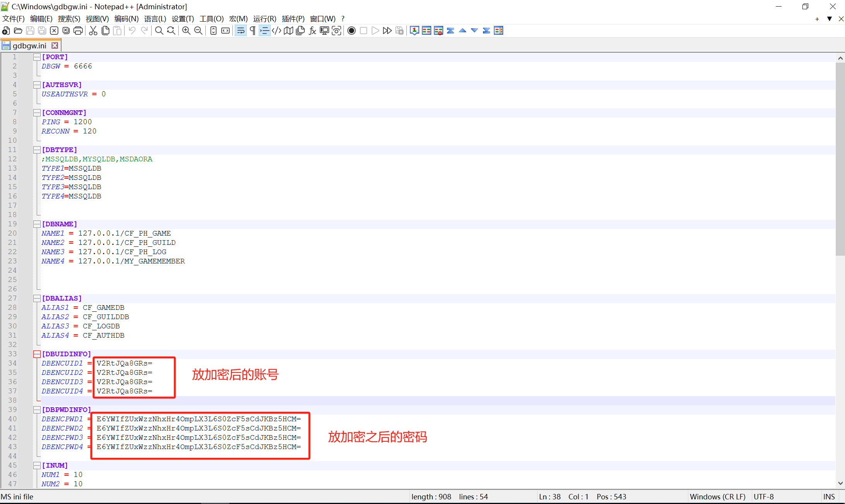Start macro recording with record button

click(x=351, y=31)
